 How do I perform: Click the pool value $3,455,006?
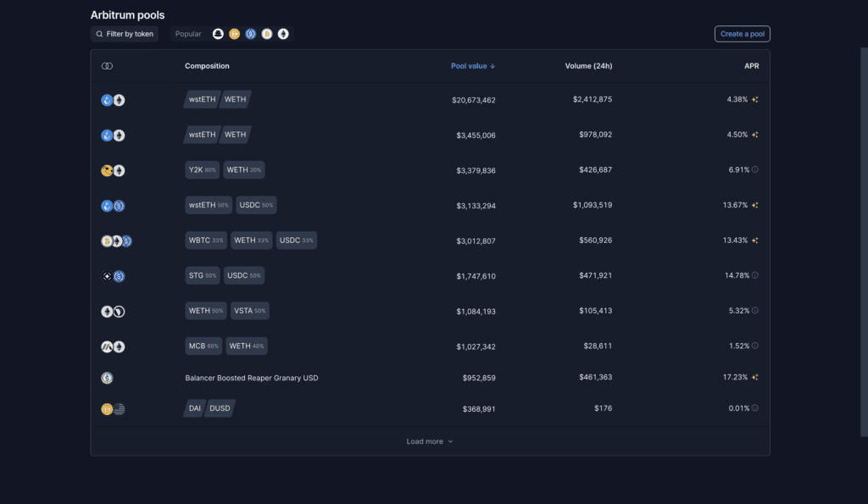click(x=476, y=136)
